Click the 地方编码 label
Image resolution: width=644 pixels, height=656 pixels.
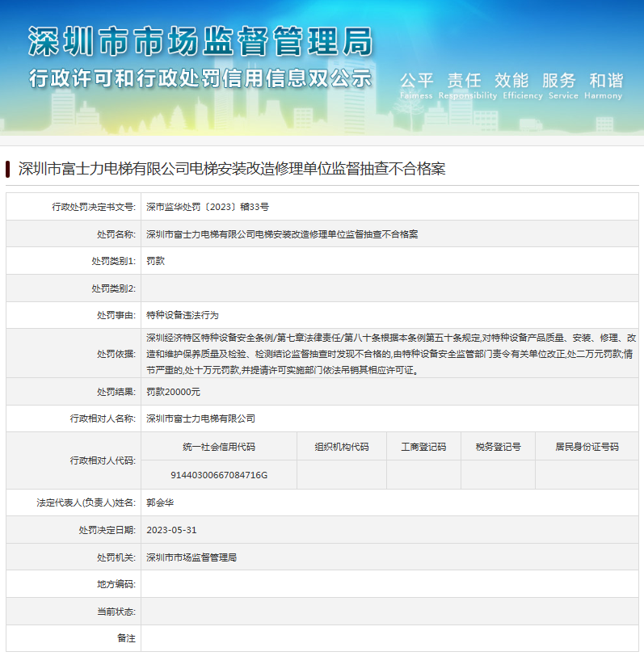pyautogui.click(x=116, y=584)
